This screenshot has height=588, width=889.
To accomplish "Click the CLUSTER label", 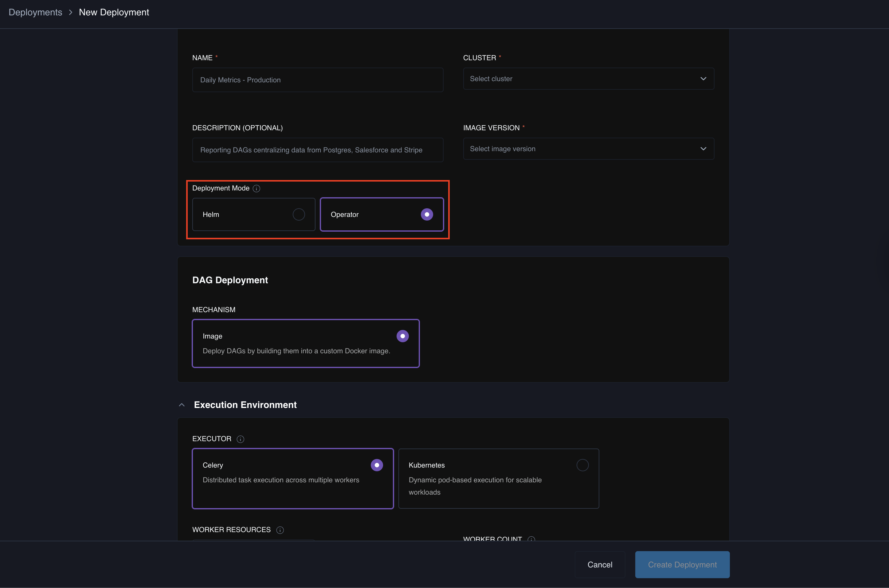I will tap(480, 58).
